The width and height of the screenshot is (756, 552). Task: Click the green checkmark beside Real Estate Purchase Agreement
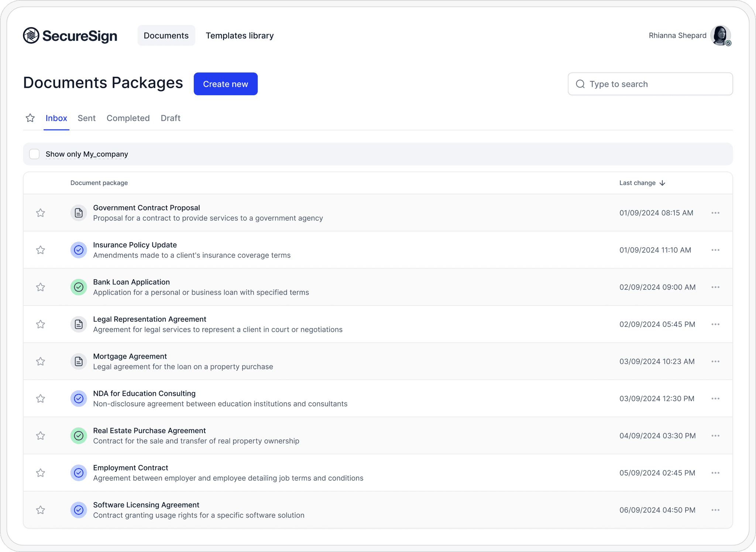(79, 435)
